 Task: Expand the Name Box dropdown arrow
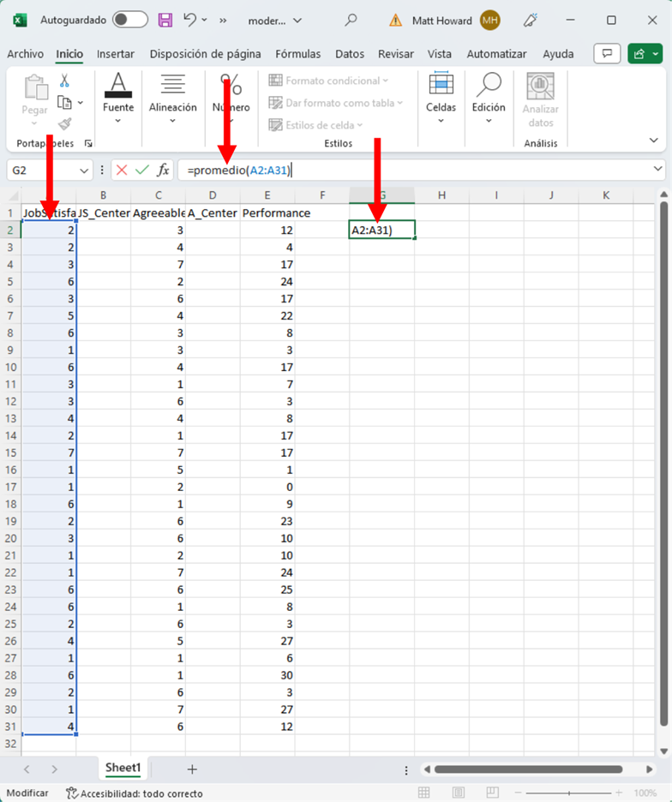(85, 171)
